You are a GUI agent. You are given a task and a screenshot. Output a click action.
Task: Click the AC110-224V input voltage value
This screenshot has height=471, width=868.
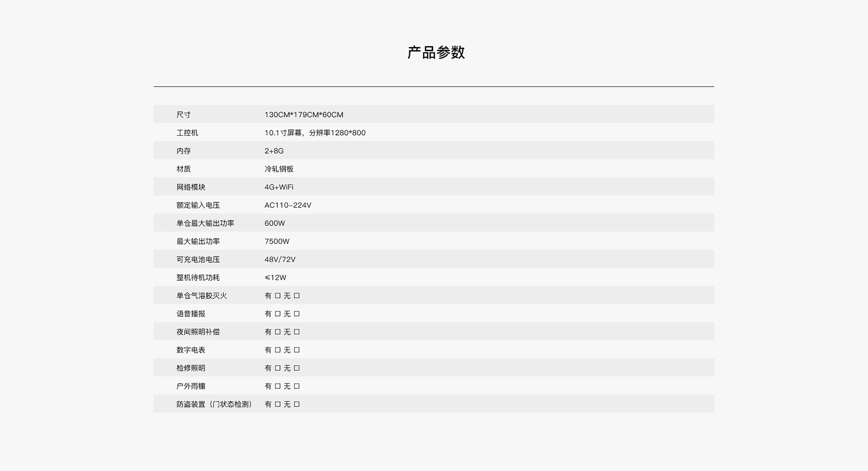click(x=288, y=205)
